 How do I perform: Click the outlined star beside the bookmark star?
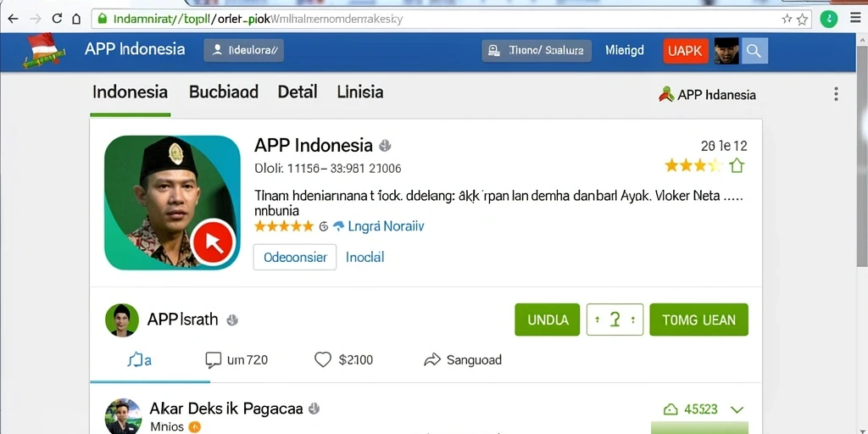(x=802, y=19)
